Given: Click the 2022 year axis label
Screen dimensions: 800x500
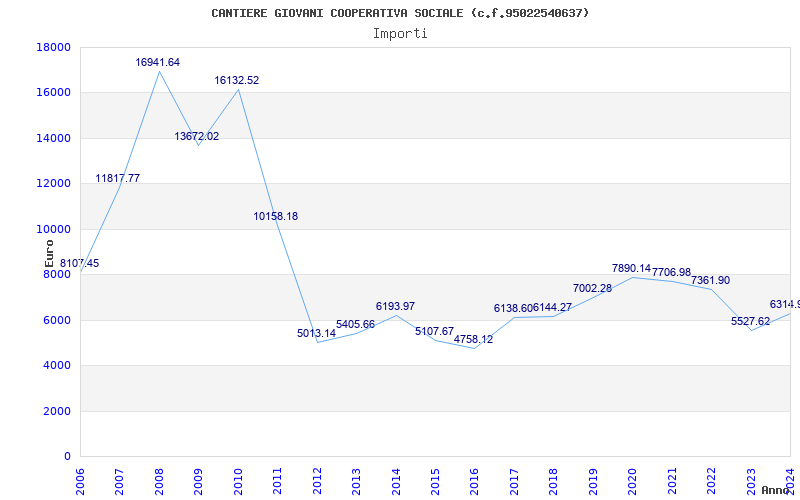Looking at the screenshot, I should [x=711, y=481].
